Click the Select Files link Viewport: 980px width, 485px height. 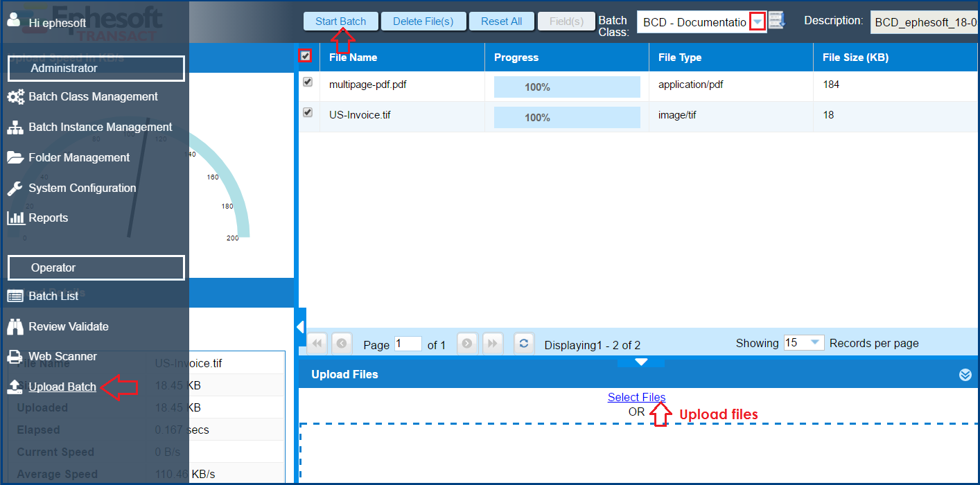point(636,398)
